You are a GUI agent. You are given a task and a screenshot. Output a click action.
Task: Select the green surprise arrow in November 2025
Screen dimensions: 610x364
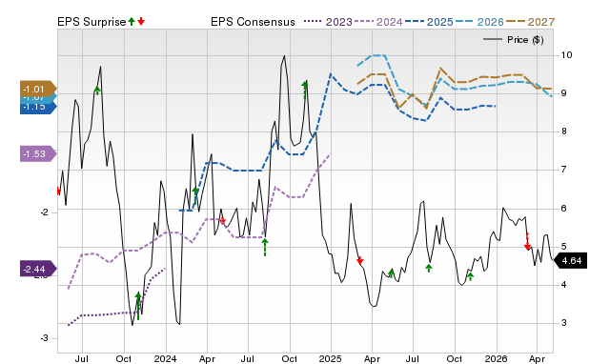click(471, 276)
